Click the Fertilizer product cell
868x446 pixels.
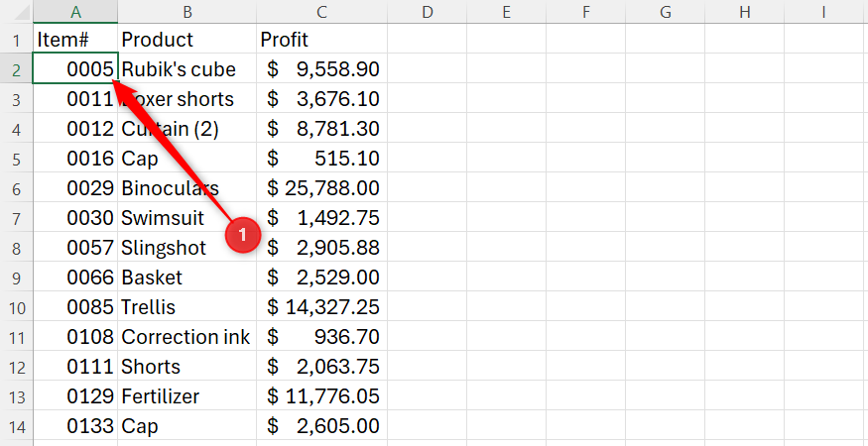(x=187, y=396)
